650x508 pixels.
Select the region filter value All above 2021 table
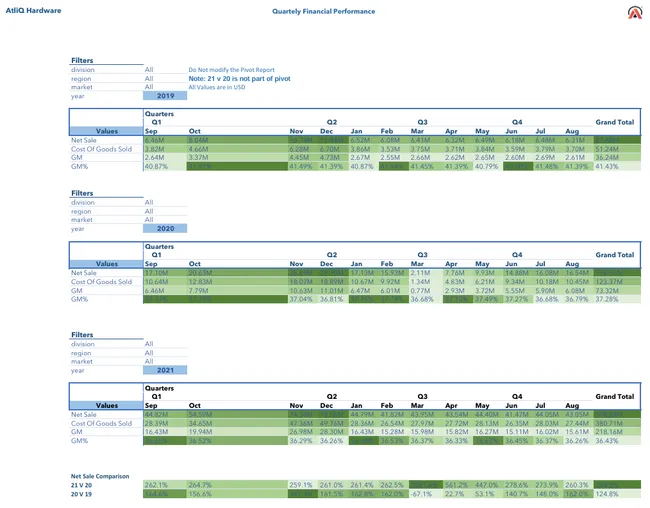(149, 353)
